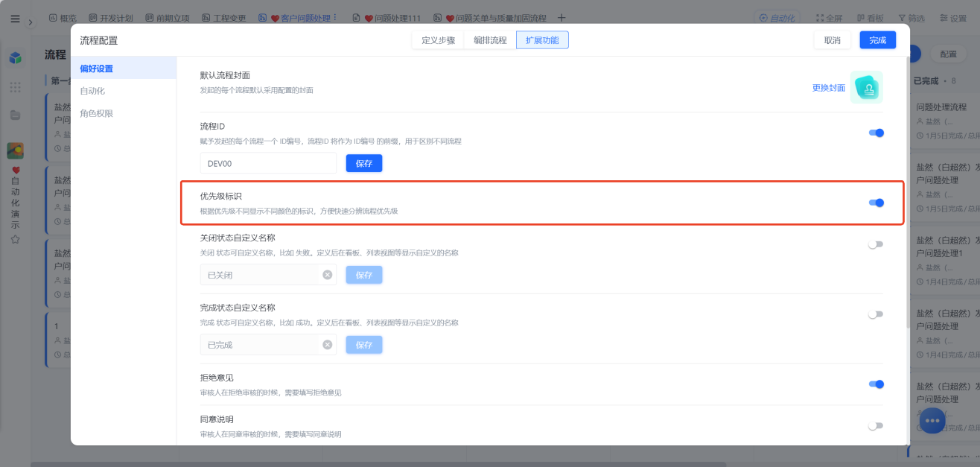Image resolution: width=980 pixels, height=467 pixels.
Task: Expand the sidebar with the chevron arrow
Action: pos(31,22)
